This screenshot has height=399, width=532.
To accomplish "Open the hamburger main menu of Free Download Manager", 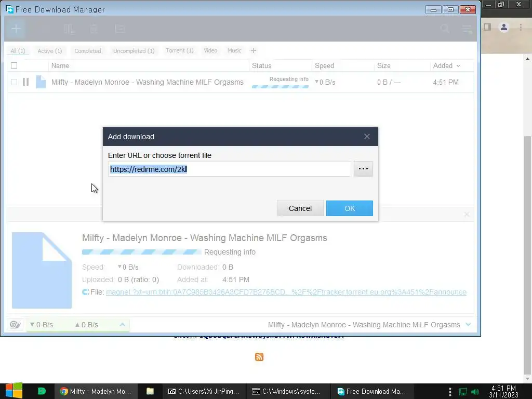I will 467,29.
